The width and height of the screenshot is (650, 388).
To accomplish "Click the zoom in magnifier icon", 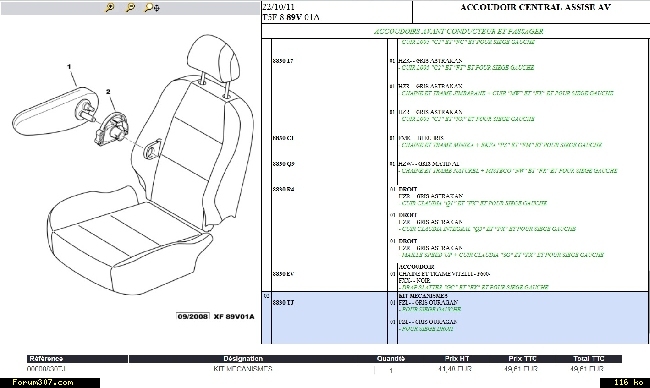I will point(110,7).
